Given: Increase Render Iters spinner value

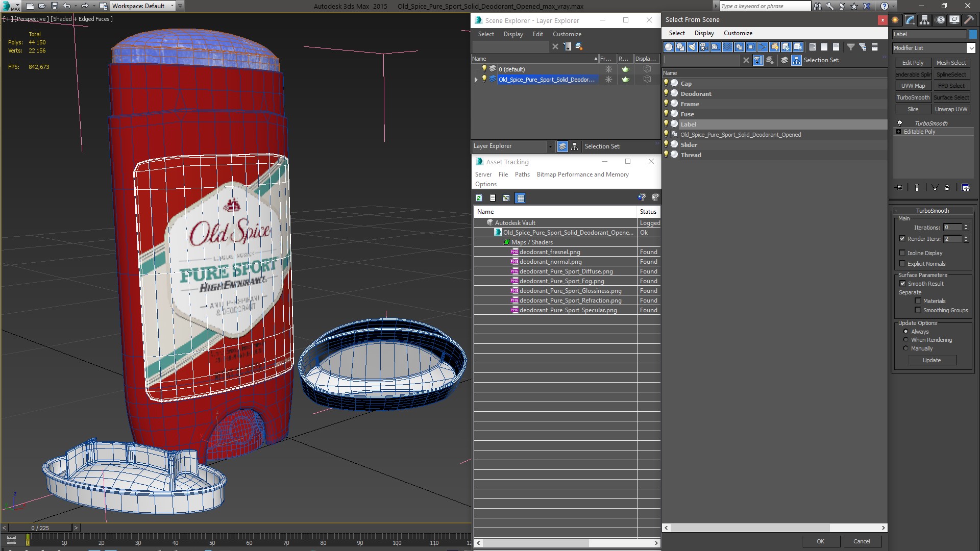Looking at the screenshot, I should click(966, 237).
